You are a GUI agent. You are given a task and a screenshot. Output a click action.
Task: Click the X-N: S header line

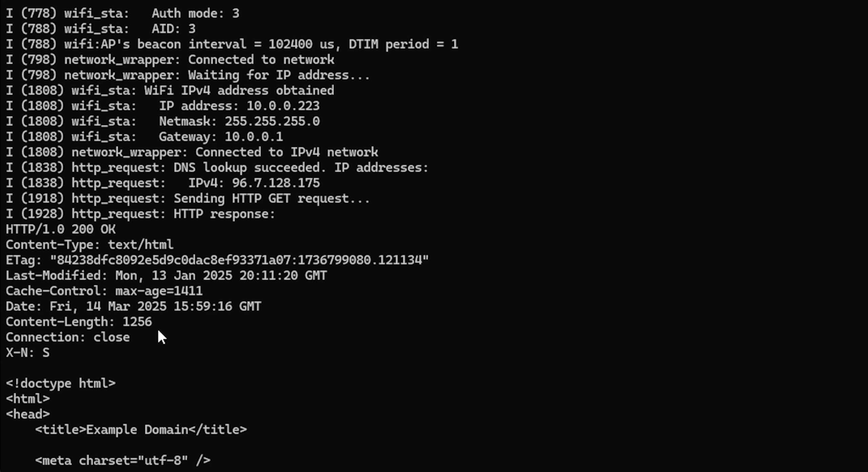tap(28, 353)
